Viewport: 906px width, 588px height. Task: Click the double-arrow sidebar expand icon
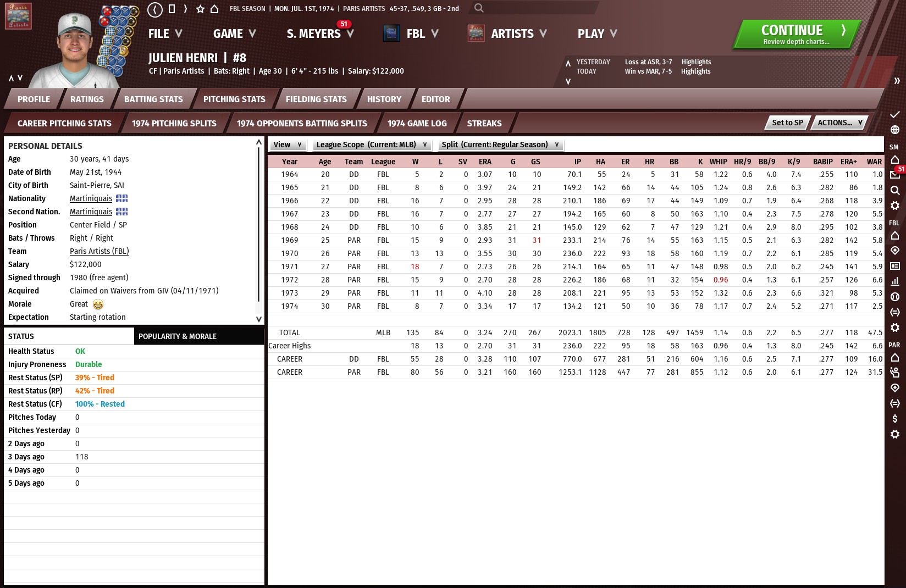pos(897,81)
